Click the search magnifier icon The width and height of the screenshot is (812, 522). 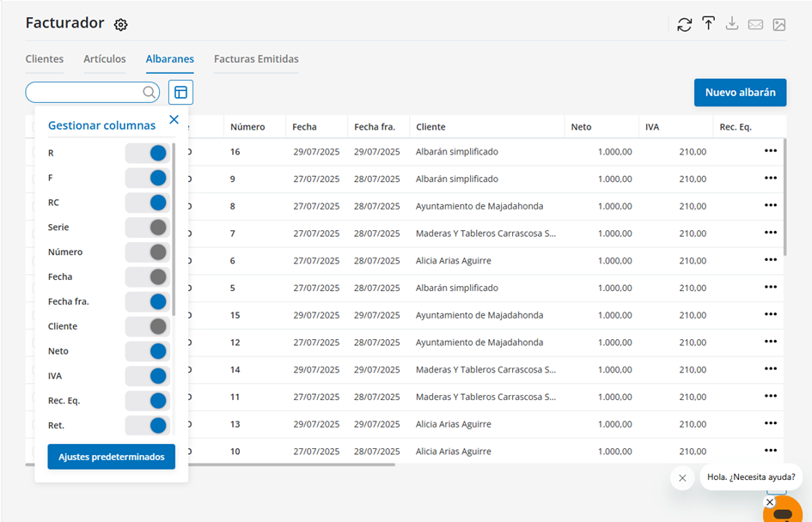150,92
